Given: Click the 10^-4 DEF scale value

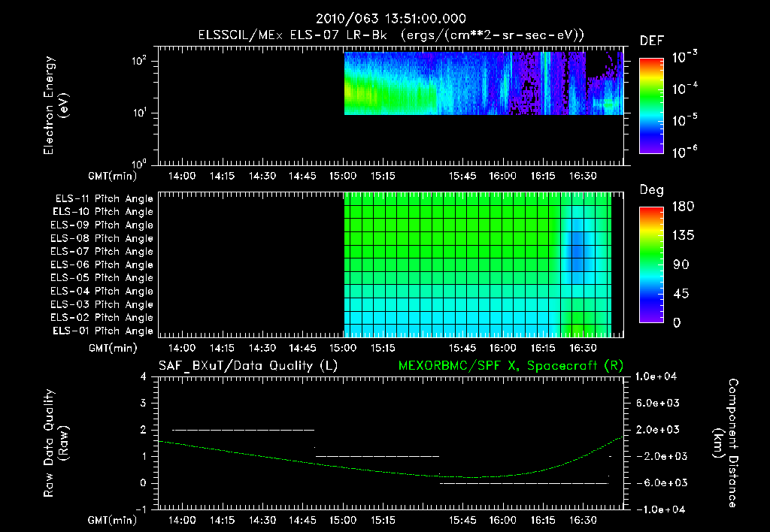Looking at the screenshot, I should 684,89.
